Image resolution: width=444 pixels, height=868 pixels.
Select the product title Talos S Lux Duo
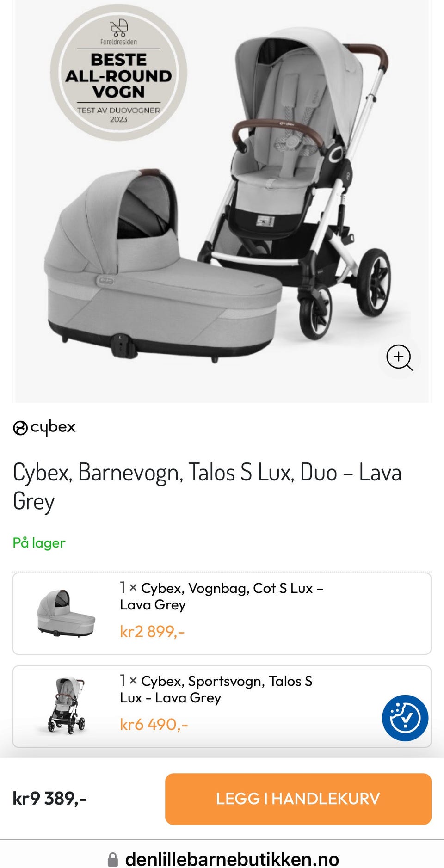point(207,486)
